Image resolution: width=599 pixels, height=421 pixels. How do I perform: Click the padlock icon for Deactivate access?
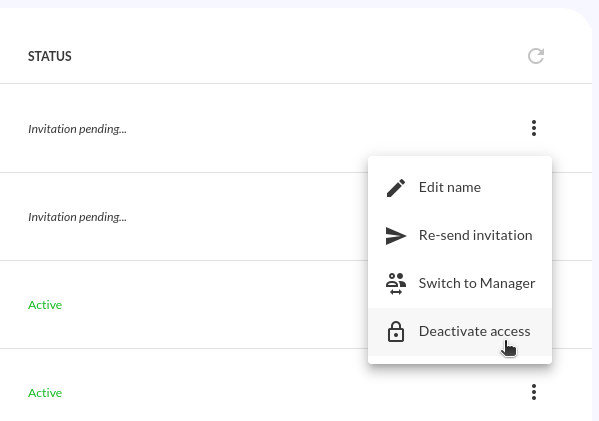click(396, 331)
